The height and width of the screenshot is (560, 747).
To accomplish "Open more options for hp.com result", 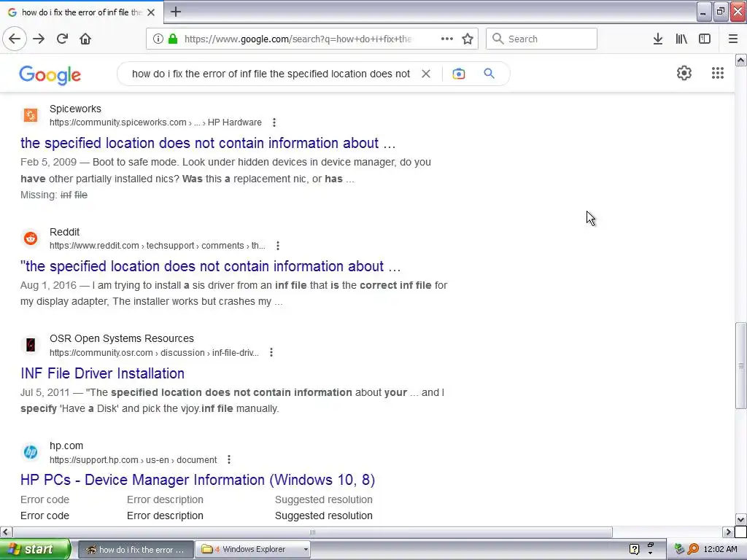I will click(x=229, y=459).
